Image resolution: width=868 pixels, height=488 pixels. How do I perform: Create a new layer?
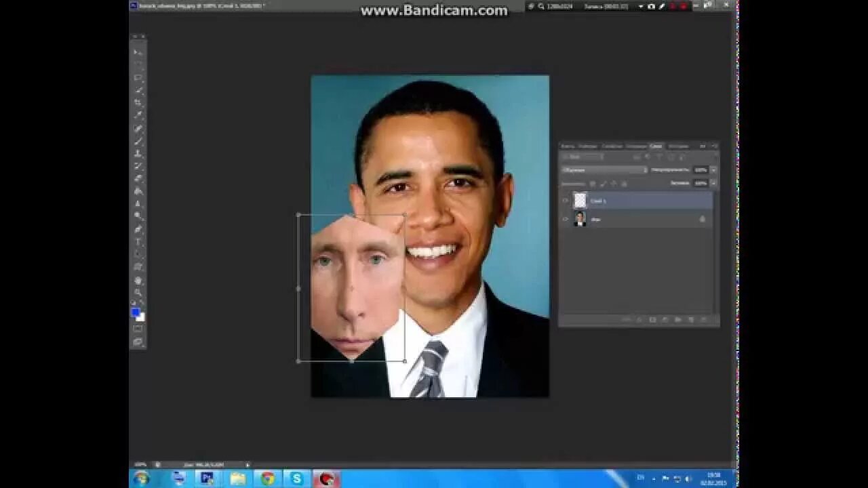(x=691, y=320)
